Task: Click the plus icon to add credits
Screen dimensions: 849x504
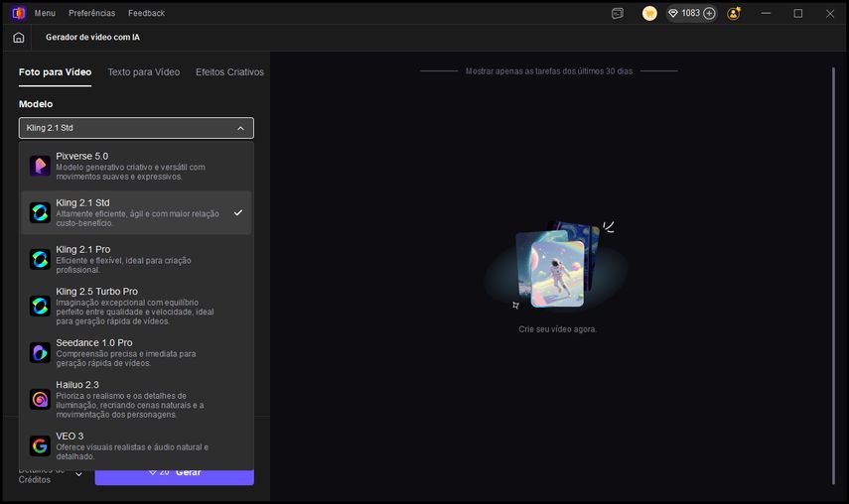Action: point(709,13)
